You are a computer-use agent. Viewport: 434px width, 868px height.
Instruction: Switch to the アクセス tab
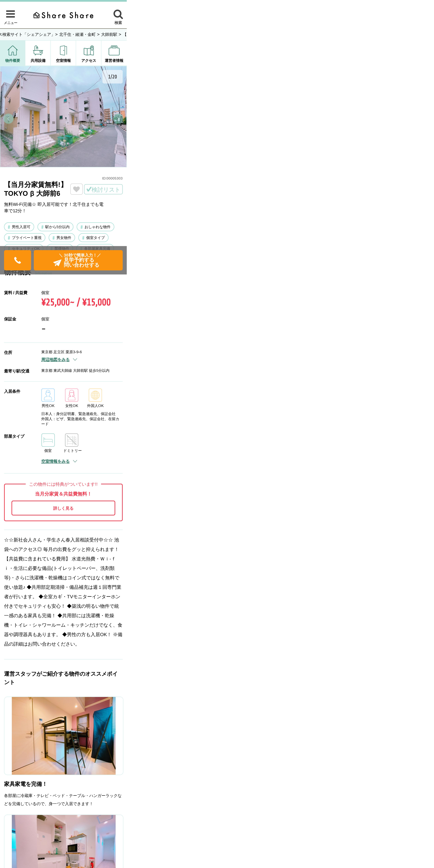(x=89, y=53)
